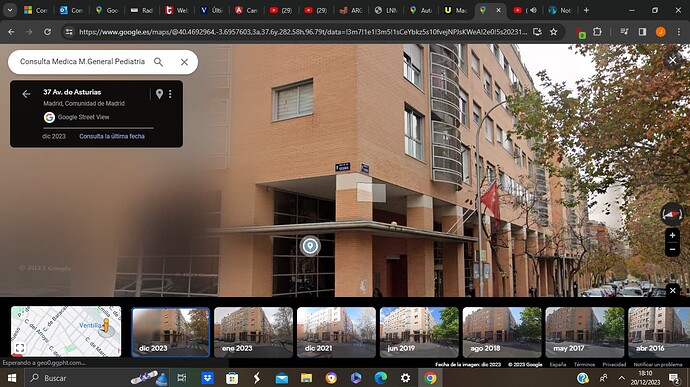Click the Consulta la última fecha link

pyautogui.click(x=112, y=136)
